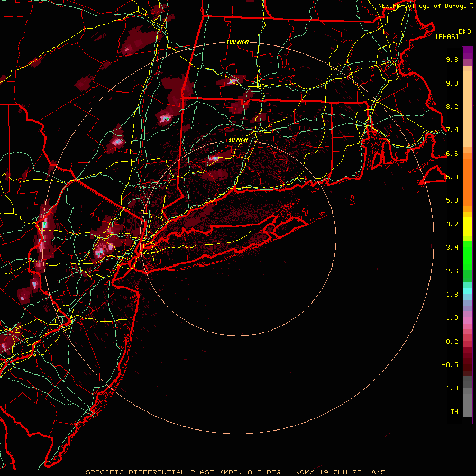The width and height of the screenshot is (476, 476).
Task: Click the orange color bar segment
Action: click(467, 183)
